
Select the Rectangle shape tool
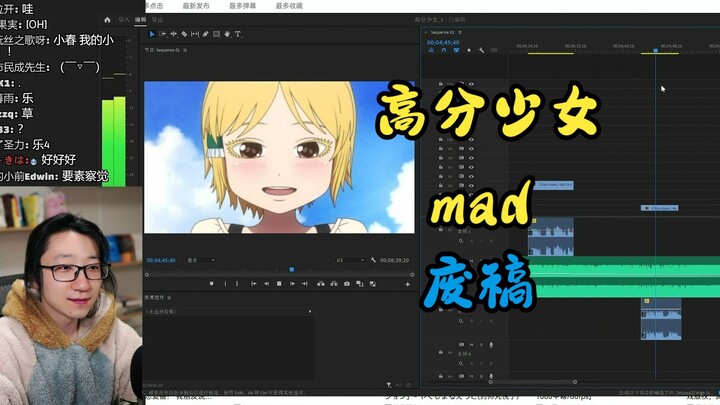coord(216,34)
